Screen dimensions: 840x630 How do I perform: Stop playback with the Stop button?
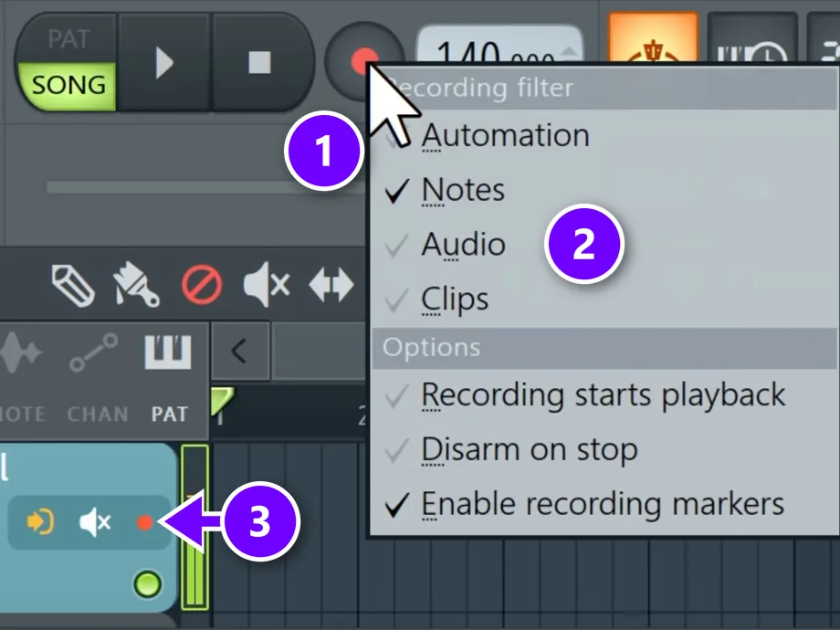(x=260, y=63)
